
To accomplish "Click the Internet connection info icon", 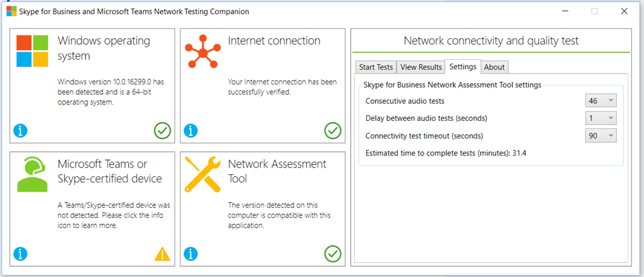I will point(192,131).
